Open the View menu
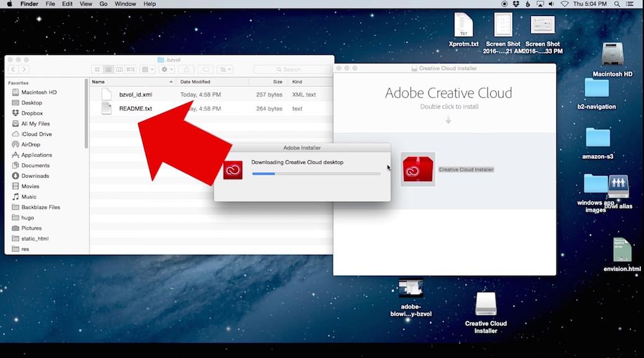Image resolution: width=644 pixels, height=358 pixels. pos(86,4)
